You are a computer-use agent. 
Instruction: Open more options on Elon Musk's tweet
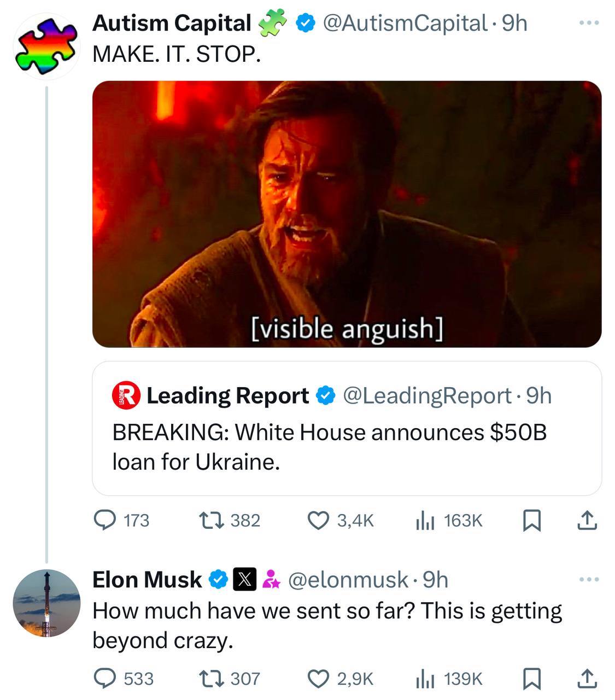click(589, 579)
